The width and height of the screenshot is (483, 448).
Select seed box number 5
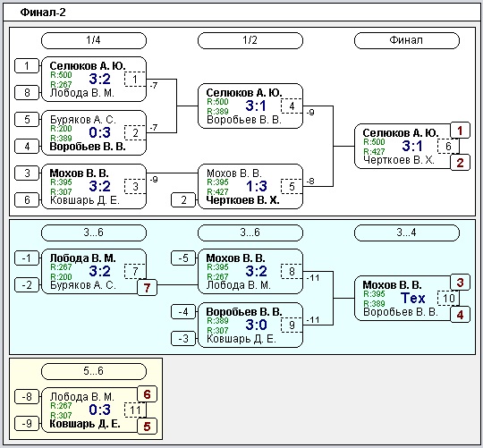27,119
